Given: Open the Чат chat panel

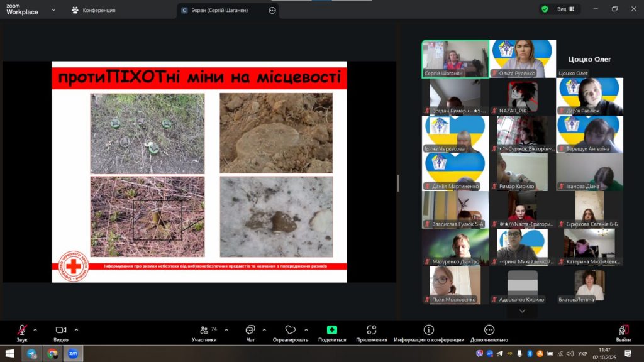Looking at the screenshot, I should coord(250,331).
